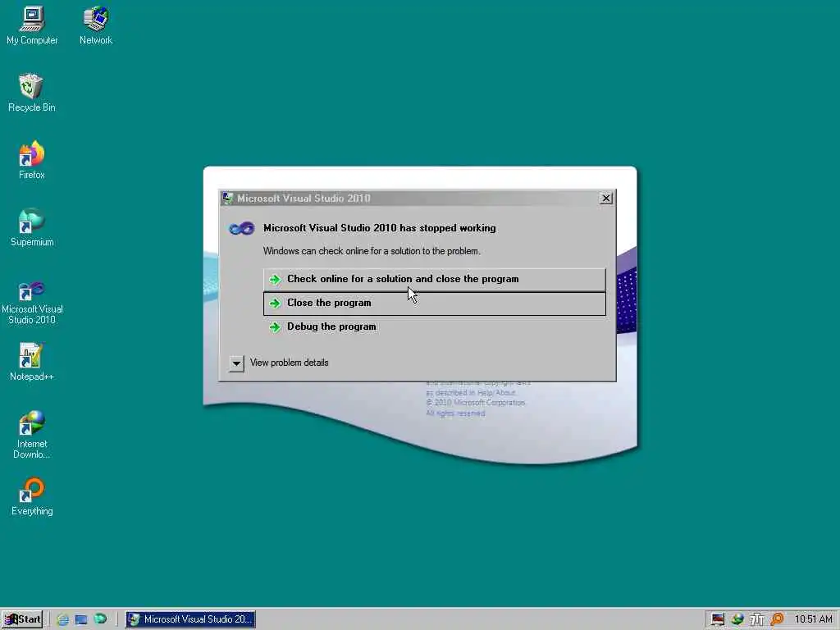Click the infinity logo beside the error heading

(242, 229)
